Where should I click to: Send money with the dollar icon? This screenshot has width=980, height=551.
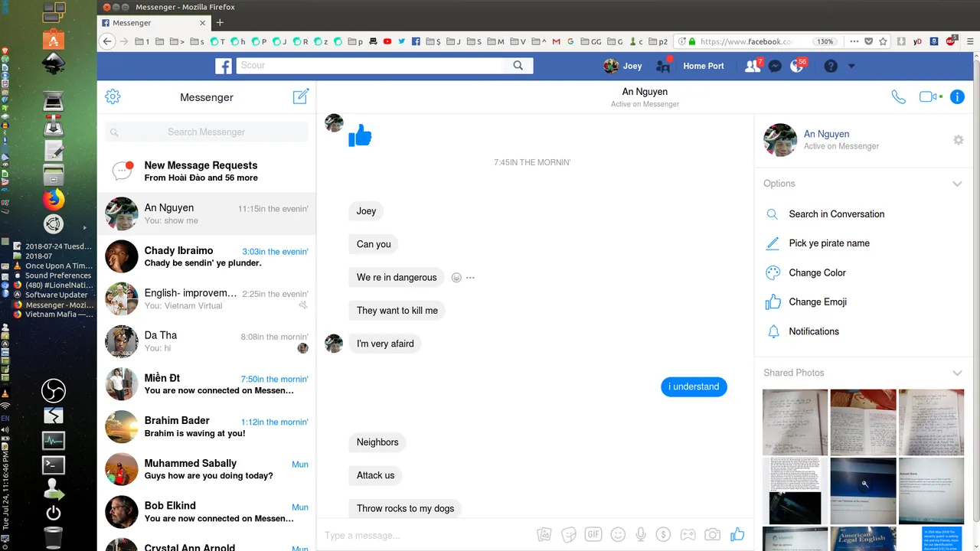coord(664,535)
